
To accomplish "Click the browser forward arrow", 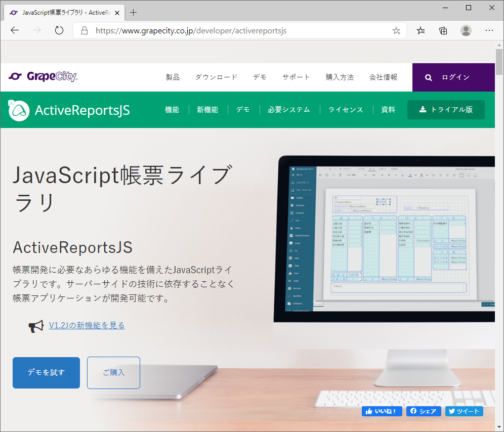I will [x=37, y=30].
